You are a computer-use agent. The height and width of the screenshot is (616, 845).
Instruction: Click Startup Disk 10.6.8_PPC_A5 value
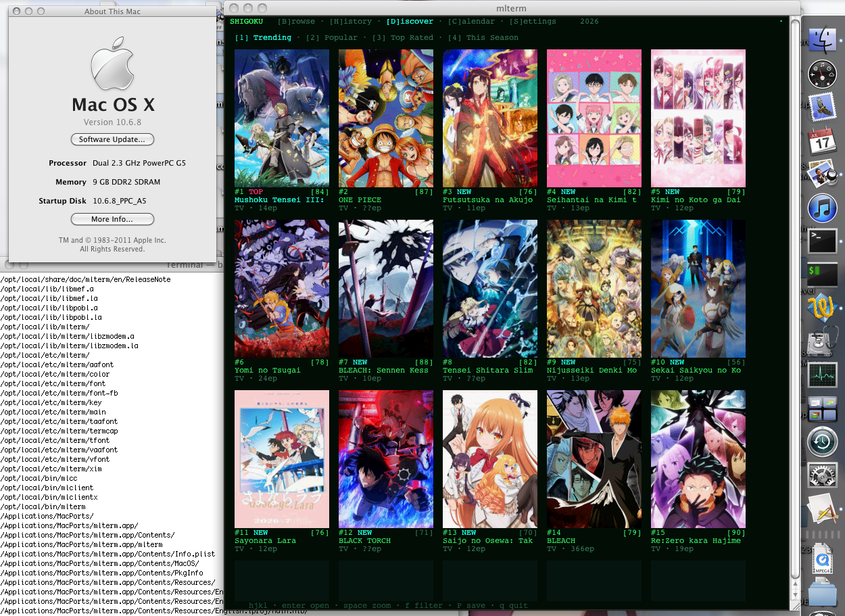click(x=120, y=201)
